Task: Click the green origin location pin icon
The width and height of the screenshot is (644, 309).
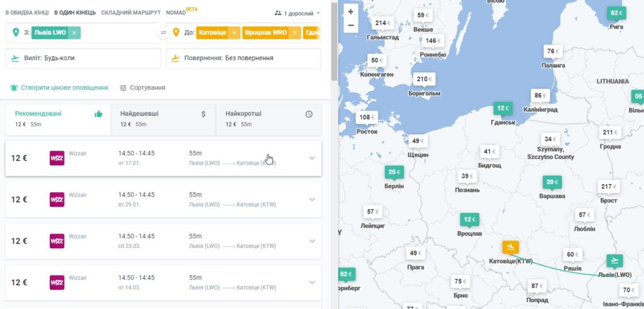Action: click(16, 33)
